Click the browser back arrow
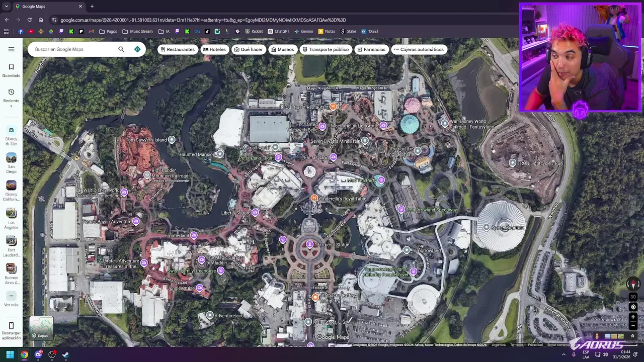Screen dimensions: 644x362 (7, 20)
